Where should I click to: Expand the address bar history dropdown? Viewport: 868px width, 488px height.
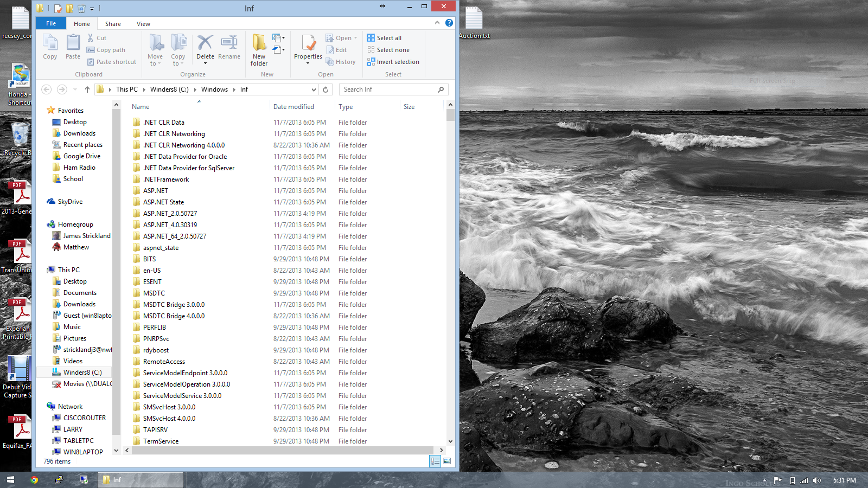(x=314, y=89)
